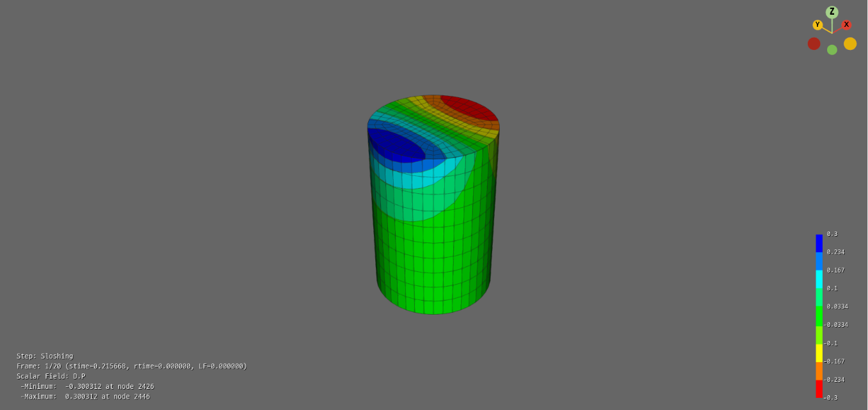The height and width of the screenshot is (410, 868).
Task: Click the Frame 1/20 info line
Action: [131, 367]
